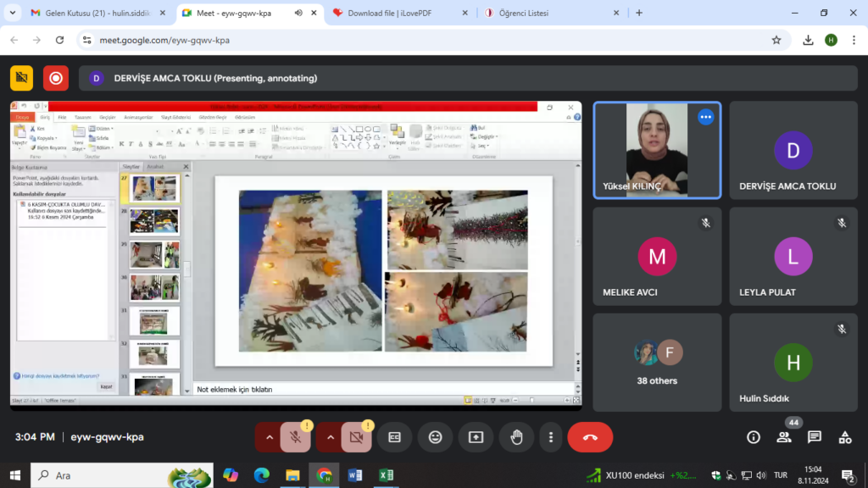The width and height of the screenshot is (868, 488).
Task: Turn on captions in the Meet toolbar
Action: (x=394, y=437)
